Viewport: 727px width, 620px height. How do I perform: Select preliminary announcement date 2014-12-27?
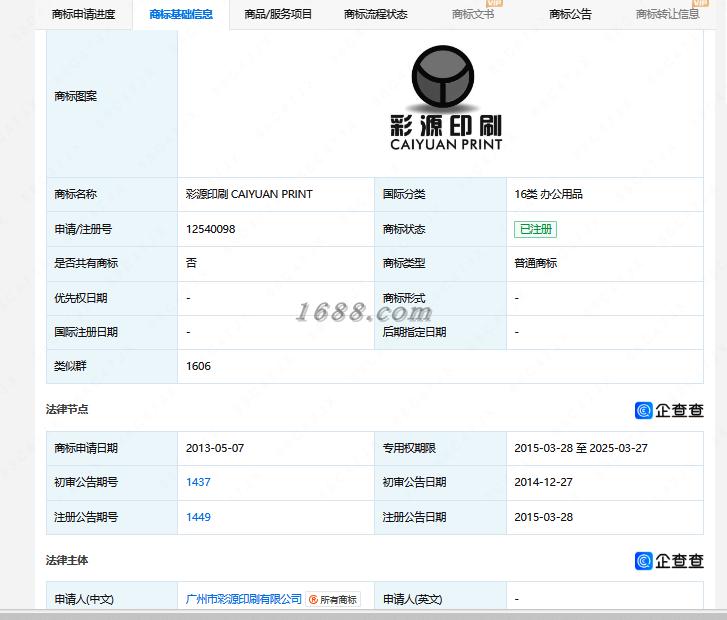click(x=543, y=482)
